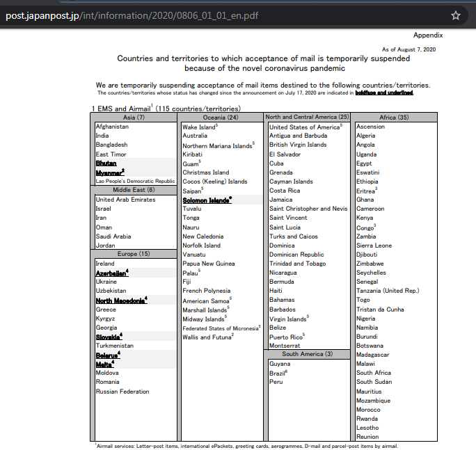The height and width of the screenshot is (450, 476).
Task: Click the bold 'North Macedonia' entry
Action: (x=121, y=300)
